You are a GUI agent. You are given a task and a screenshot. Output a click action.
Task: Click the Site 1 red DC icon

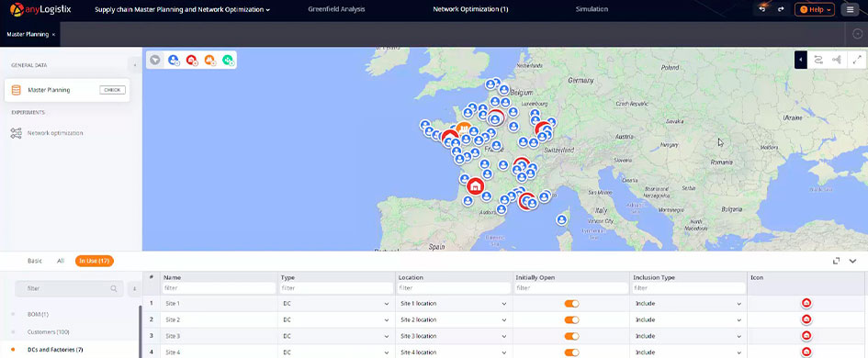coord(806,303)
